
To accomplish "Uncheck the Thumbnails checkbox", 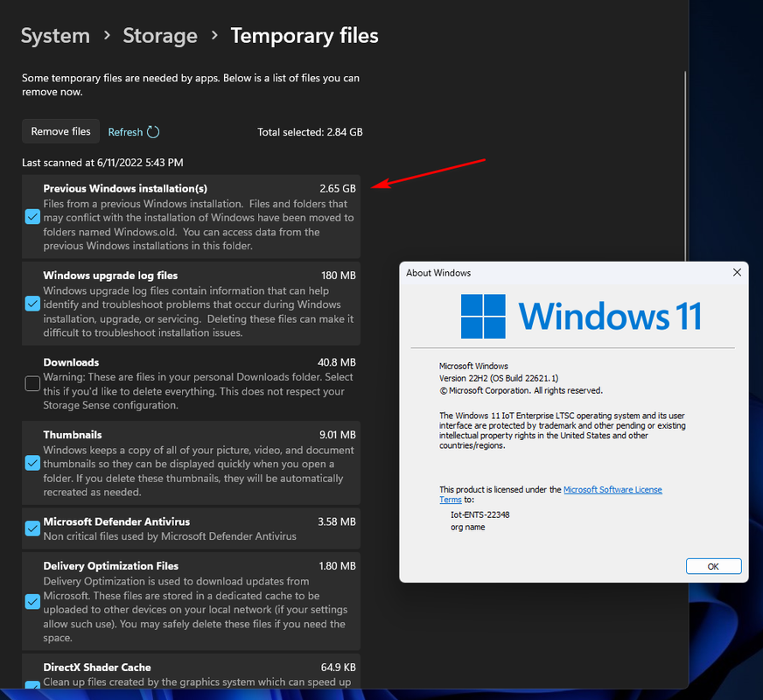I will coord(32,463).
